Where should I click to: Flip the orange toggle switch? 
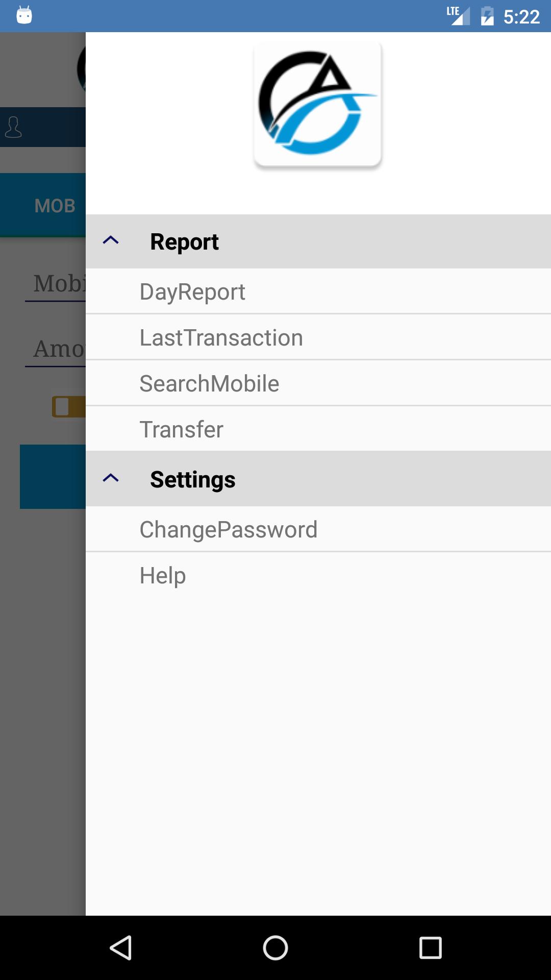68,407
